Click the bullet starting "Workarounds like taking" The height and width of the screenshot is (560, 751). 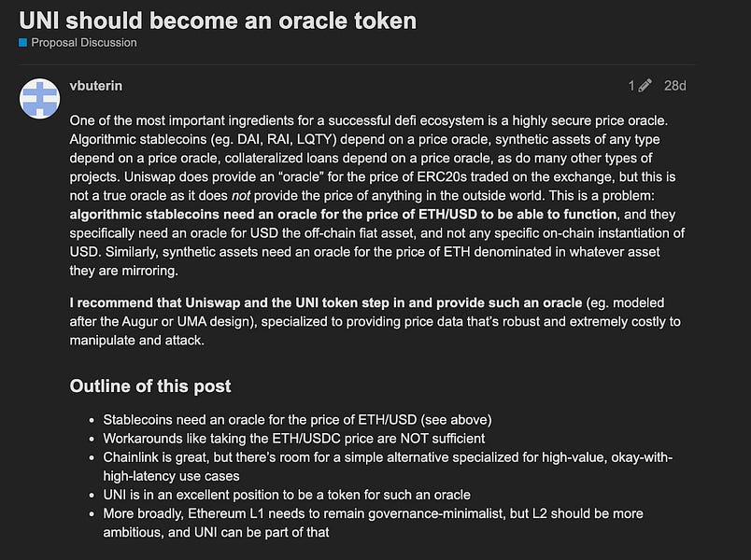(x=293, y=439)
